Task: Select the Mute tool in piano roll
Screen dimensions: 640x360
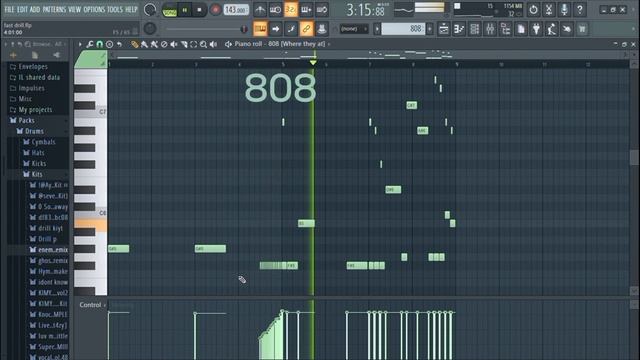Action: [174, 44]
